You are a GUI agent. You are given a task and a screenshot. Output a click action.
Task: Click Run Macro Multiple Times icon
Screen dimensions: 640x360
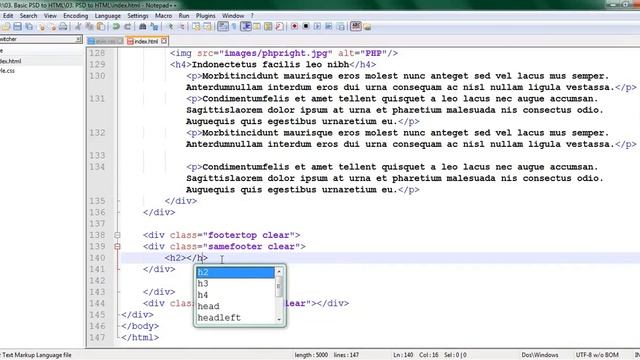(x=329, y=27)
